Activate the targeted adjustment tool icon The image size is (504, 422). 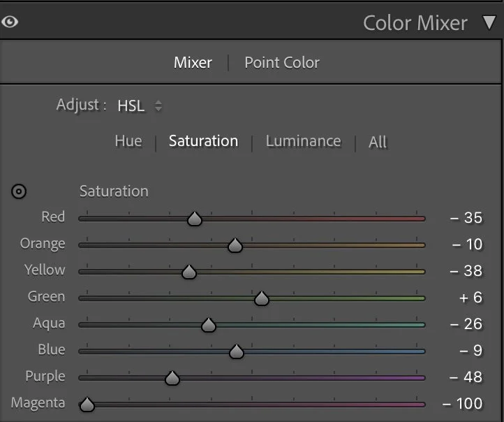[x=19, y=191]
